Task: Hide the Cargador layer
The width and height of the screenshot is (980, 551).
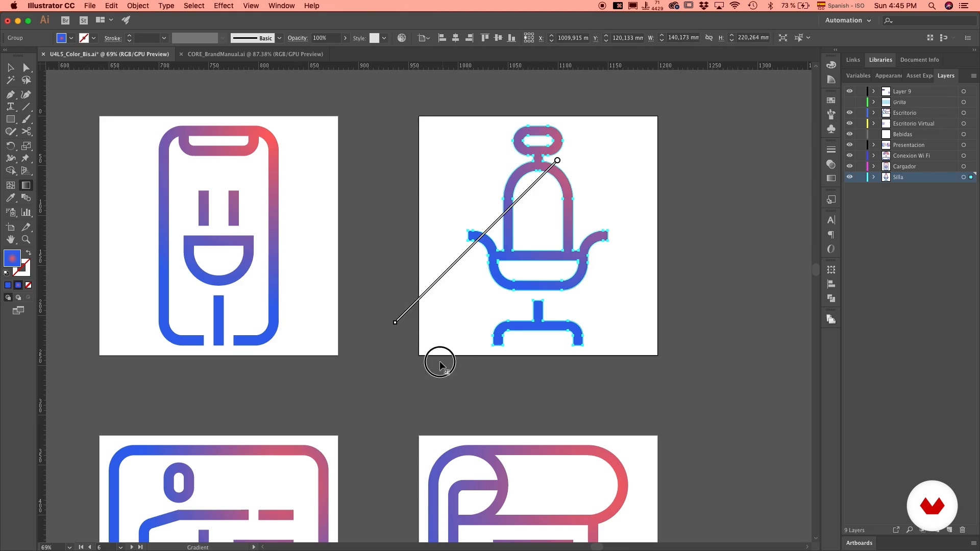Action: [849, 166]
